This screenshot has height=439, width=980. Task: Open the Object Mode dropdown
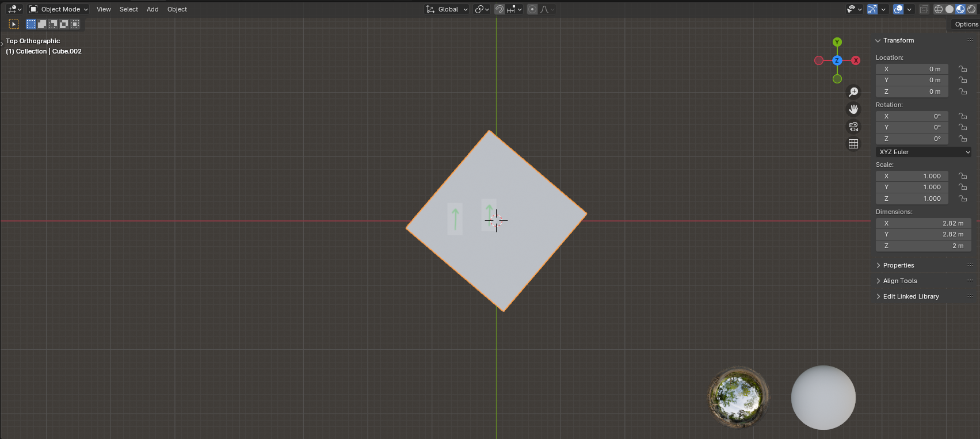[59, 9]
